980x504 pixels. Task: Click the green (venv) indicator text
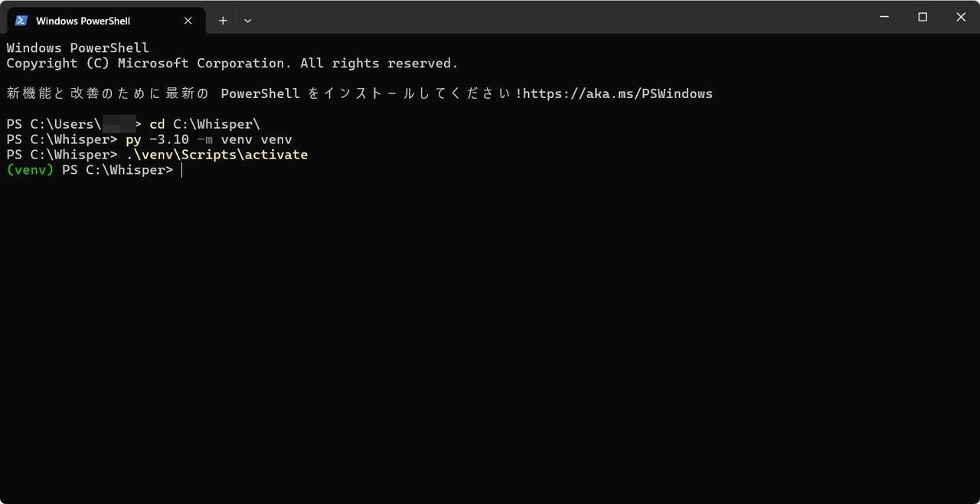[x=30, y=170]
